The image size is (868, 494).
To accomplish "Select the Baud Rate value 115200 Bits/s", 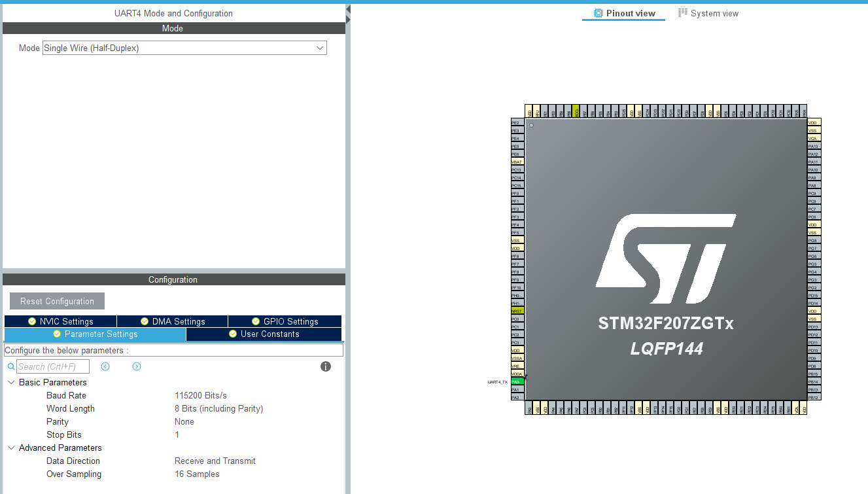I will tap(201, 395).
